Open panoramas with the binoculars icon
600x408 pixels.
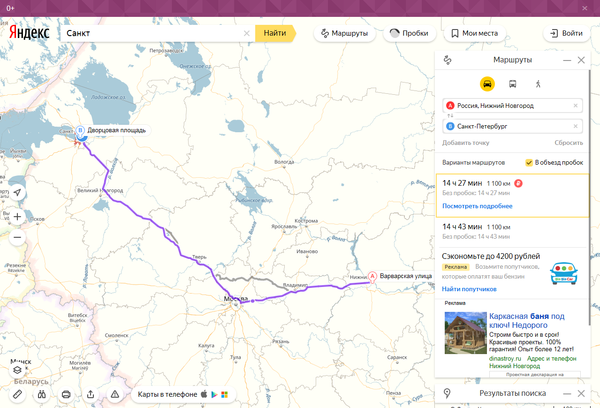[x=42, y=394]
